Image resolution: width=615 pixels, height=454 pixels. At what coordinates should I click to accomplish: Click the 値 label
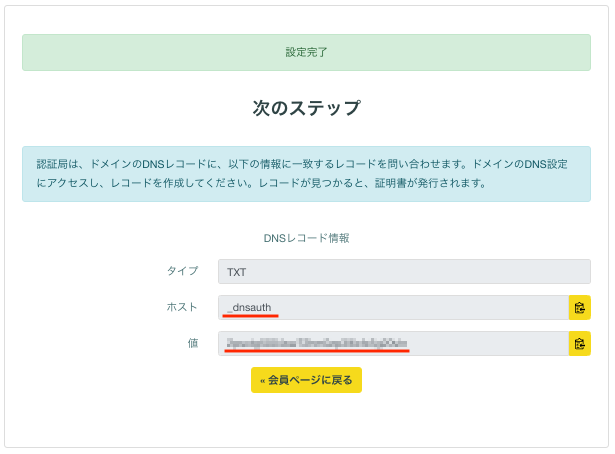(193, 343)
